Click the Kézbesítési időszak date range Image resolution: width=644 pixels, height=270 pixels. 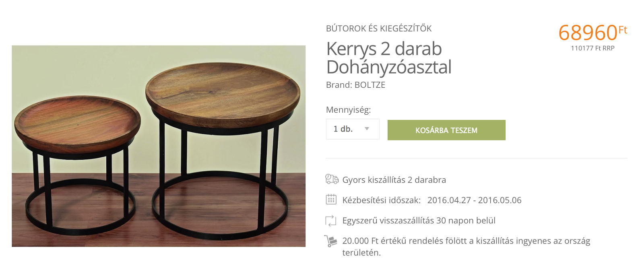point(474,200)
